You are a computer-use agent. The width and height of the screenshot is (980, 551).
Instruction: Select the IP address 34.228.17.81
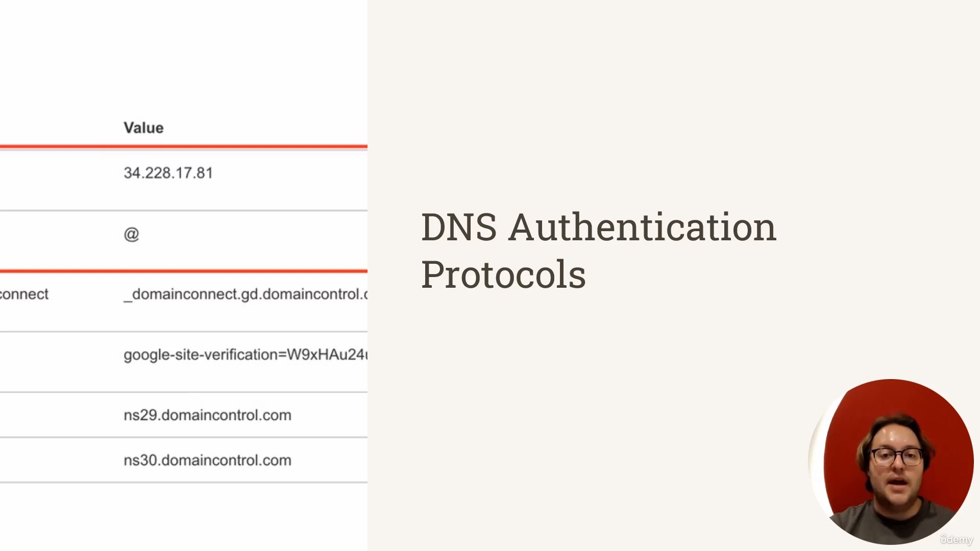coord(168,173)
